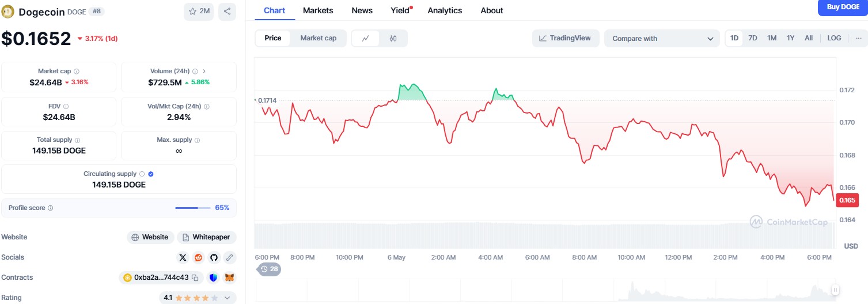The width and height of the screenshot is (868, 304).
Task: Click the 28 events history marker
Action: tap(270, 269)
